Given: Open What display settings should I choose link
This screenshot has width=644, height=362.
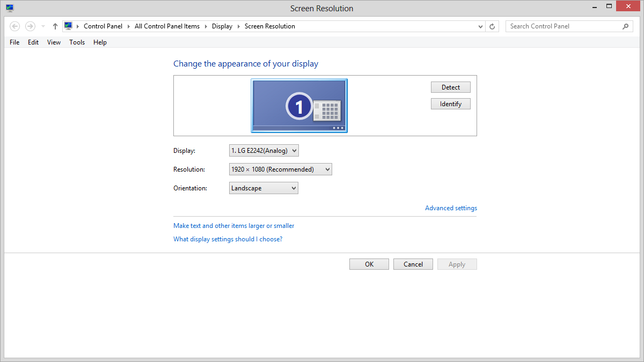Looking at the screenshot, I should [228, 239].
